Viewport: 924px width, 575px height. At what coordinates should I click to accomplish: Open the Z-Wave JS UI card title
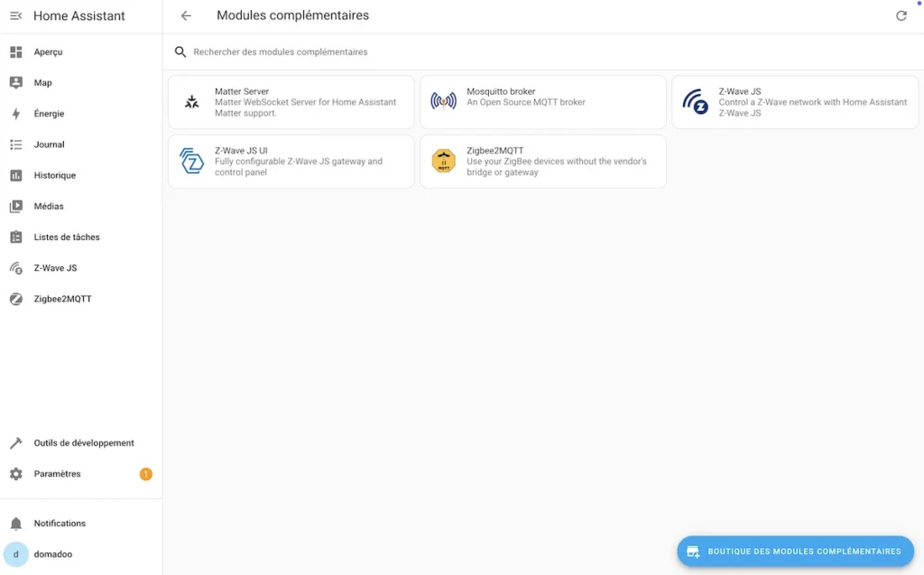click(x=241, y=151)
